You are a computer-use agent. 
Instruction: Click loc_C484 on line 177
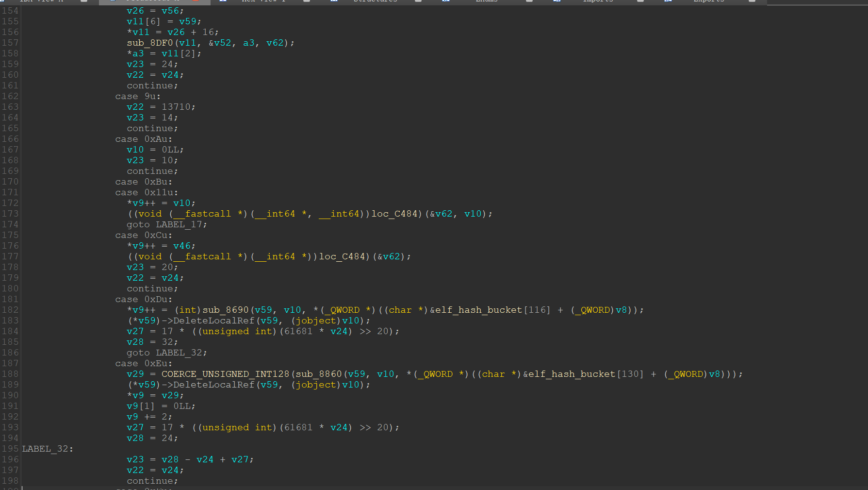click(x=342, y=256)
